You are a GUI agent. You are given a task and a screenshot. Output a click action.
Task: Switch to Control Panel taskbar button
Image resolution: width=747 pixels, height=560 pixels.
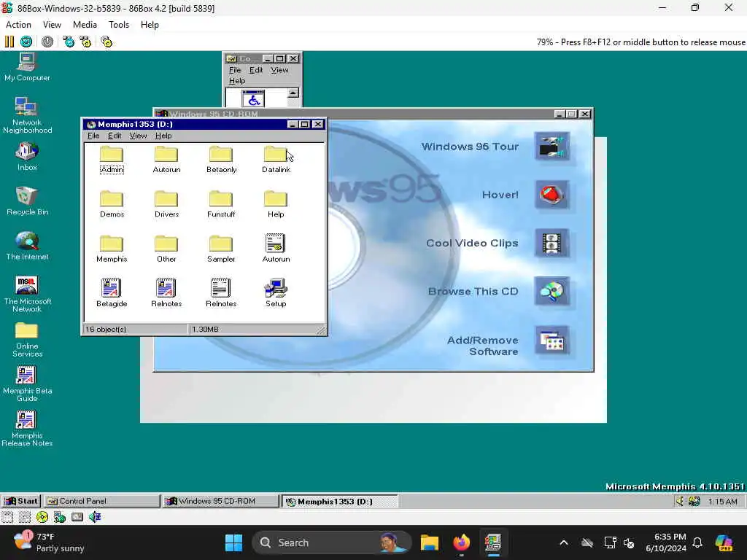coord(102,501)
